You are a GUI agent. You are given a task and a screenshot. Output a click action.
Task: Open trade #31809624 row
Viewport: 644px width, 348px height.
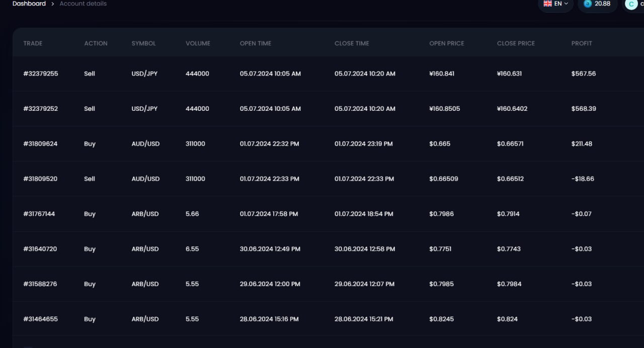[40, 144]
